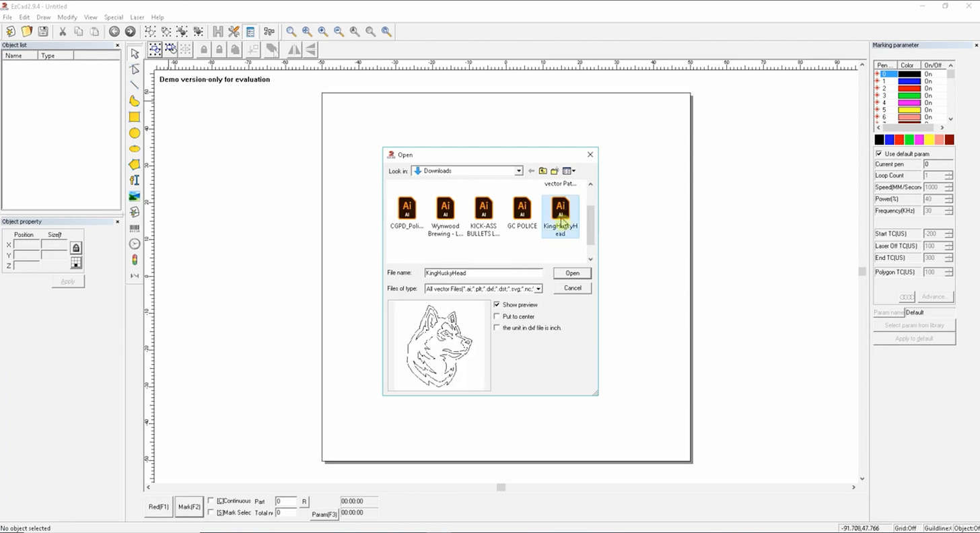This screenshot has width=980, height=533.
Task: Select the Barcode tool
Action: point(134,228)
